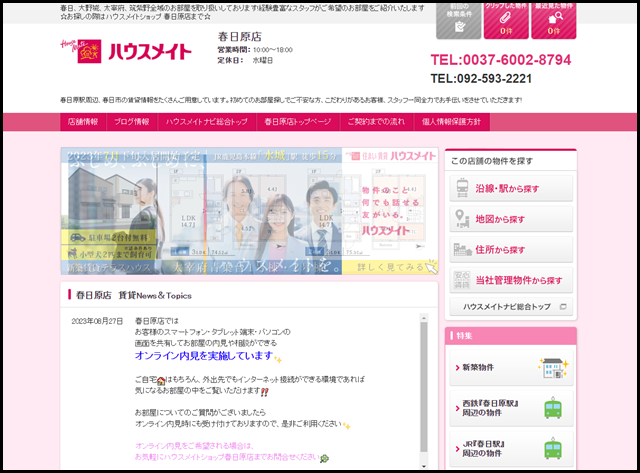Open 西鉄『春日原駅』周辺の物件 link
This screenshot has height=473, width=640.
tap(511, 408)
